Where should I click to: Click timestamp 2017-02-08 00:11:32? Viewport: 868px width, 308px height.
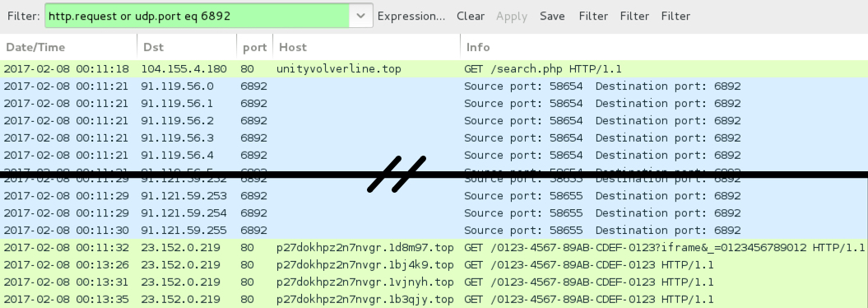(67, 248)
